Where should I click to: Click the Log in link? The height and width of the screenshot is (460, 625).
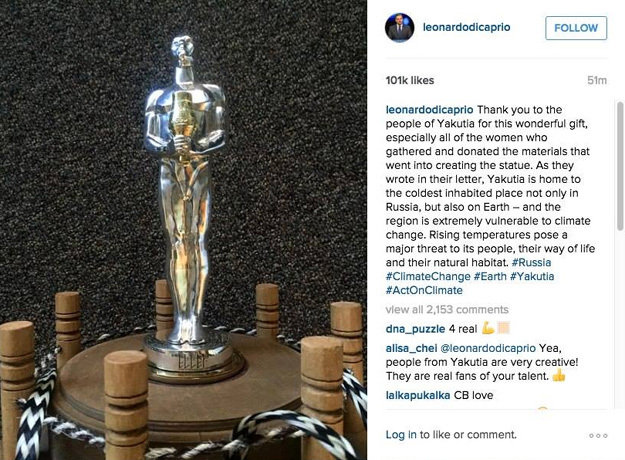coord(401,435)
